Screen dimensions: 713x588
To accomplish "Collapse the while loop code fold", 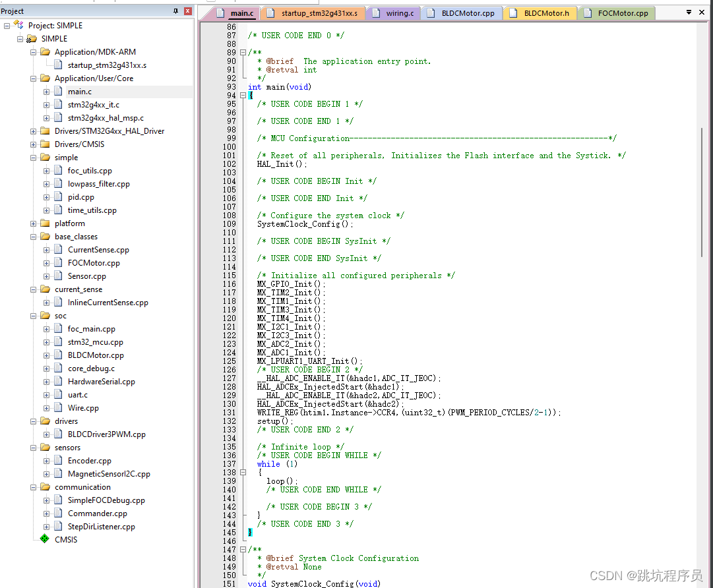I will click(x=243, y=472).
